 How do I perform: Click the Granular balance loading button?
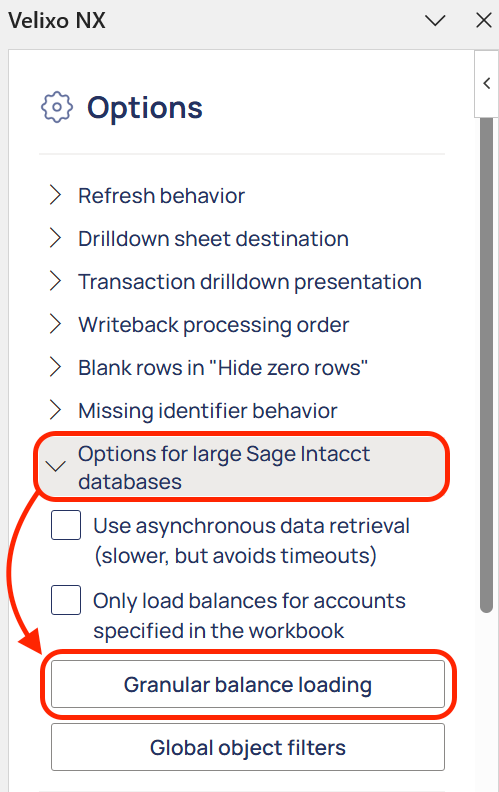[248, 684]
